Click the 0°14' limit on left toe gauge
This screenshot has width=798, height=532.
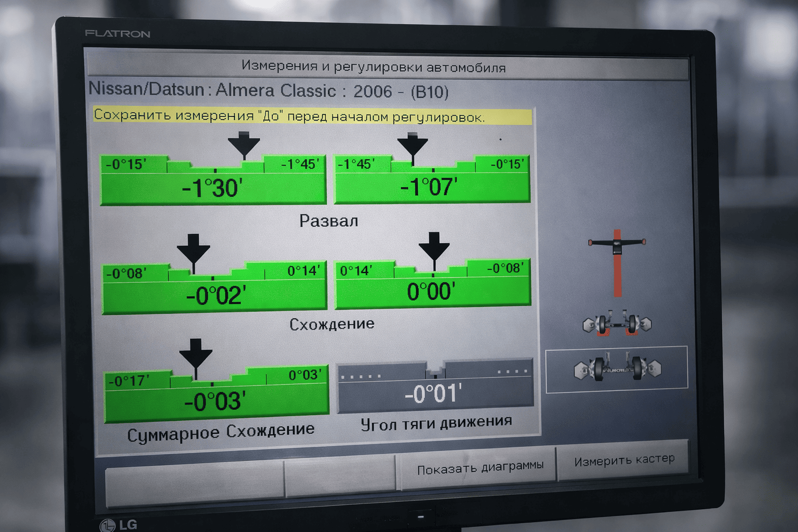[x=304, y=271]
